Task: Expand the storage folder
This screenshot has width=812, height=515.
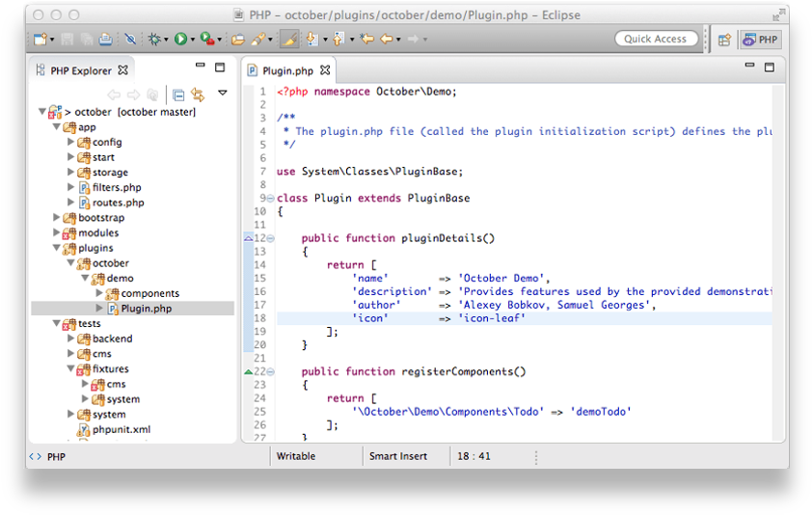Action: [71, 172]
